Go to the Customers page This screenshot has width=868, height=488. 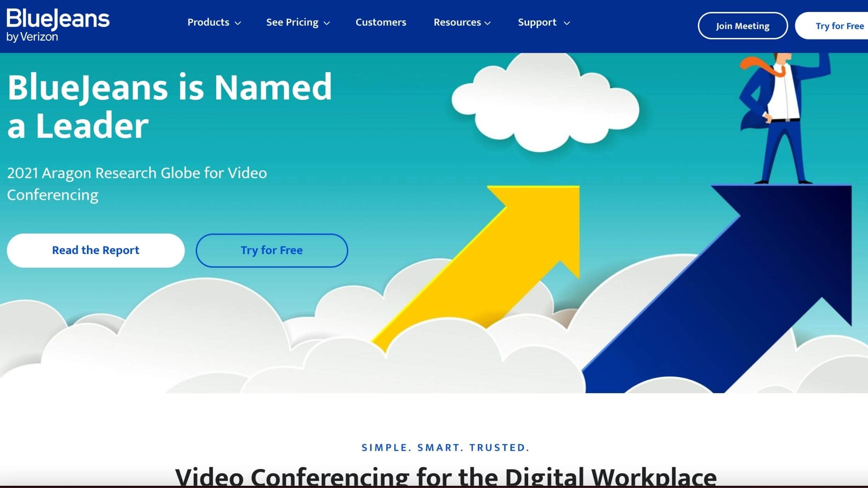pyautogui.click(x=381, y=22)
